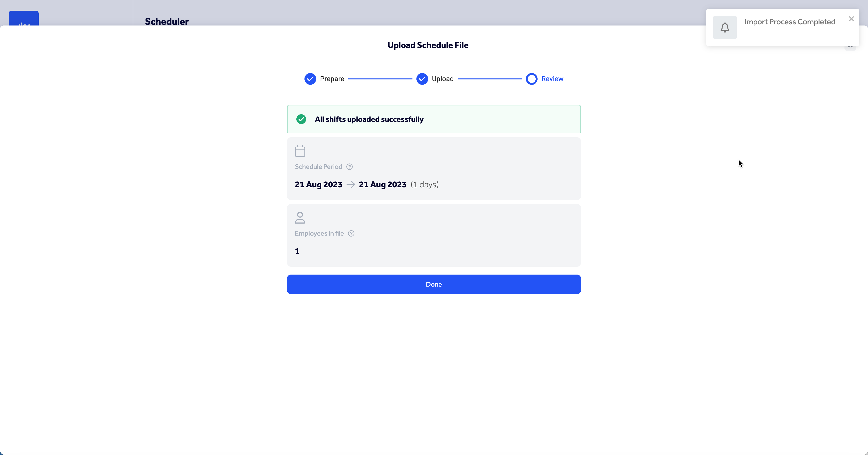Image resolution: width=868 pixels, height=455 pixels.
Task: Click the Import Process Completed notification text
Action: click(789, 22)
